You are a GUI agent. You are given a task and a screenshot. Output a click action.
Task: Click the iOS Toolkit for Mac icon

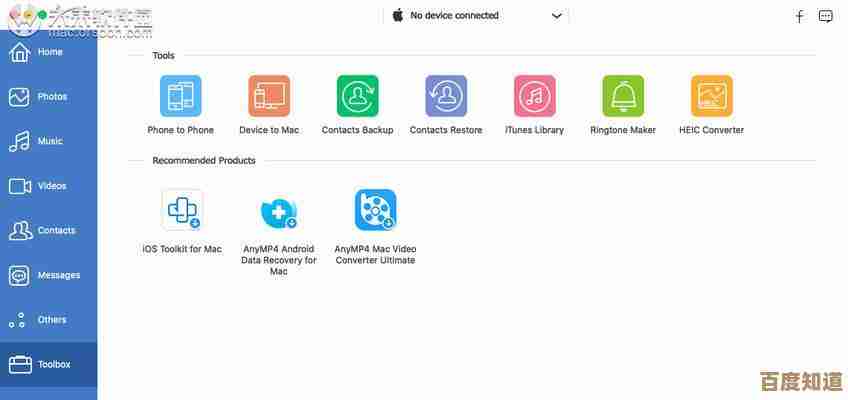[x=182, y=210]
